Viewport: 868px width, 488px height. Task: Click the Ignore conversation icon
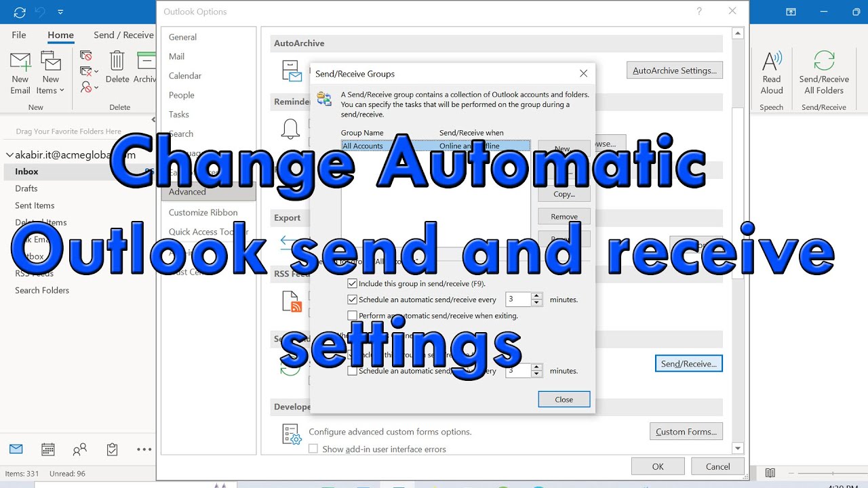(x=86, y=56)
